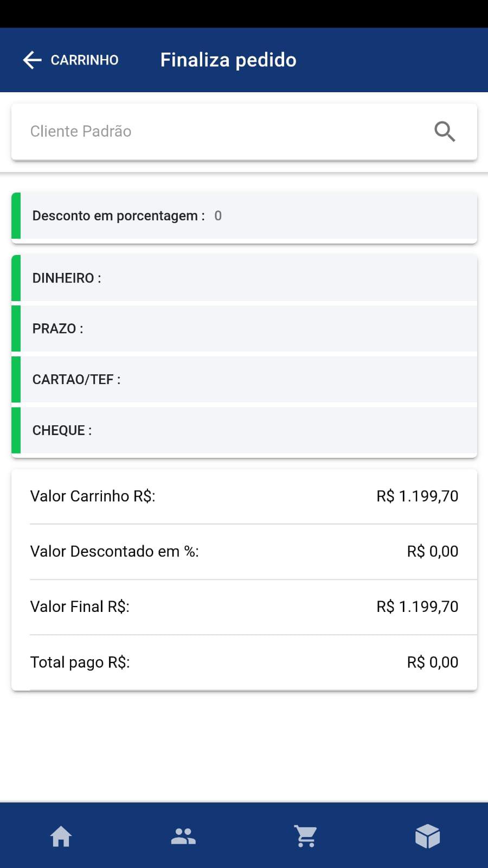Open the shopping cart icon
488x868 pixels.
[x=305, y=836]
